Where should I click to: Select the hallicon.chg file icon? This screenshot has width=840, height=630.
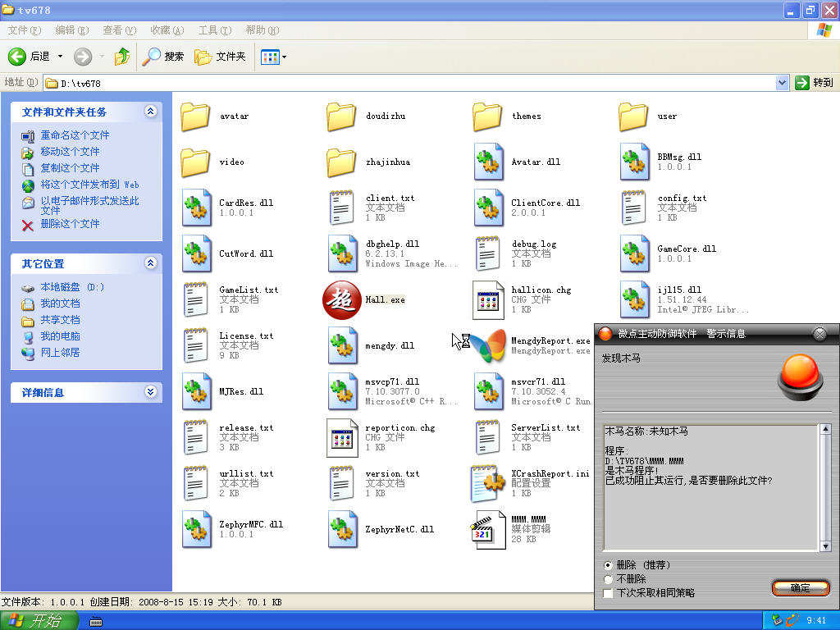tap(488, 300)
